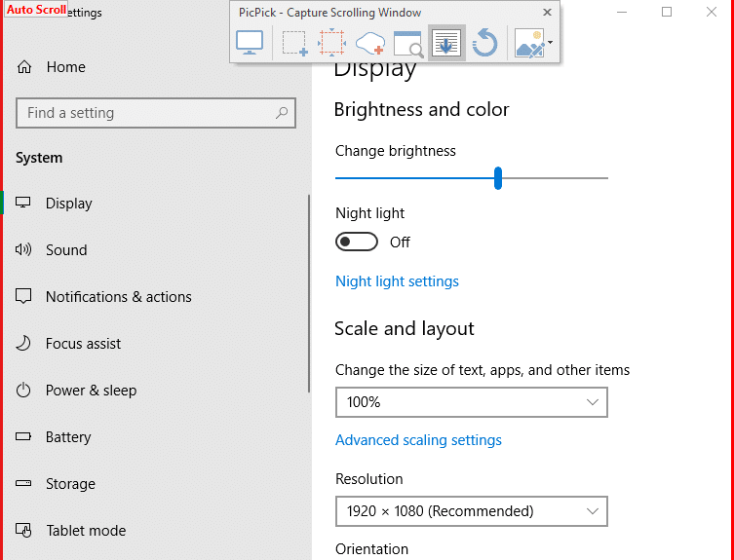
Task: Select the window control capture icon
Action: [x=407, y=43]
